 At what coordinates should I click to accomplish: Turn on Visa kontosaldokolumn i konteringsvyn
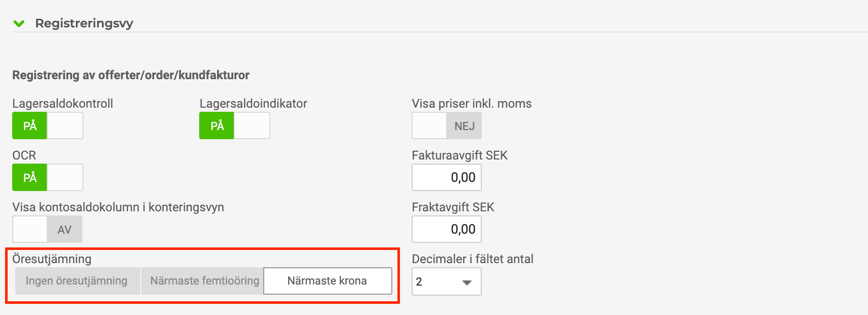tap(47, 230)
